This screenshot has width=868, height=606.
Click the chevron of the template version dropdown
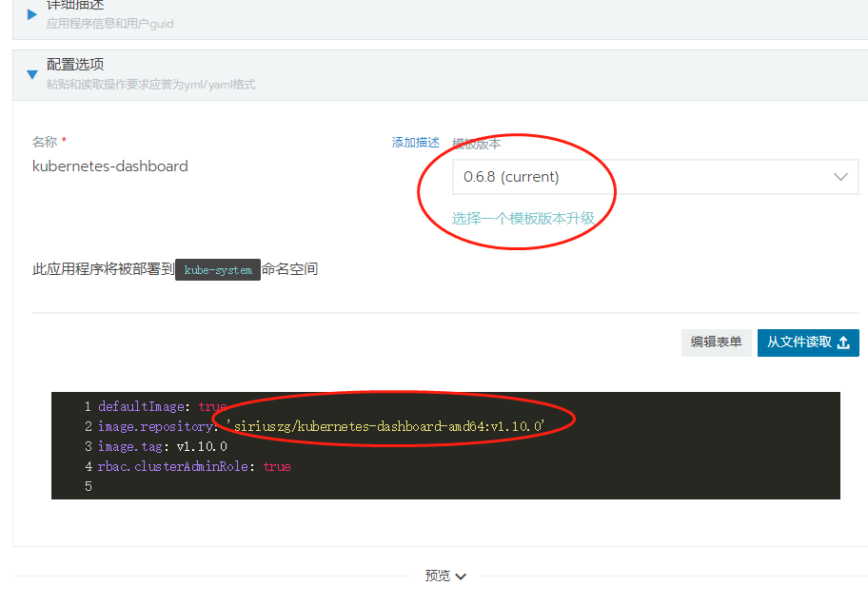click(x=839, y=176)
